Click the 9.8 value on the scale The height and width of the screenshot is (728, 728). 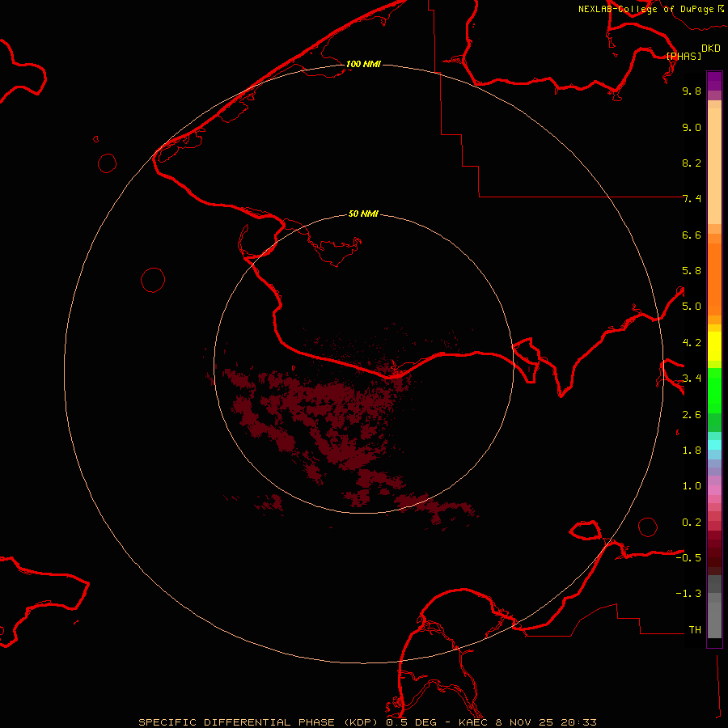pyautogui.click(x=692, y=91)
